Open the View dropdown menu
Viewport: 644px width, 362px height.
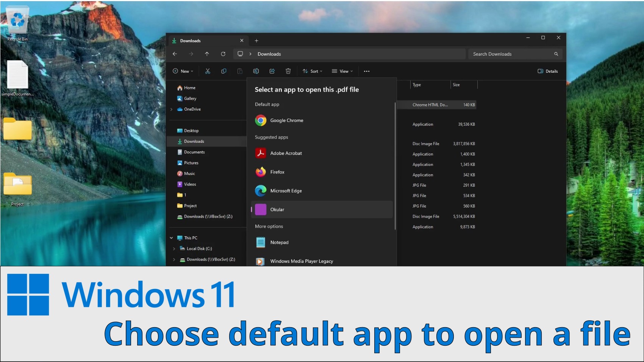coord(342,71)
